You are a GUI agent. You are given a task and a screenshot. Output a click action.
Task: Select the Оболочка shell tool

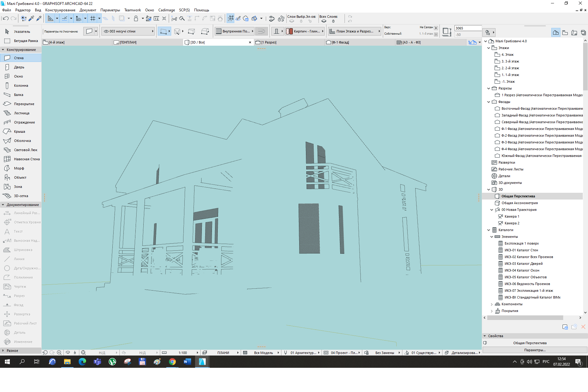21,141
